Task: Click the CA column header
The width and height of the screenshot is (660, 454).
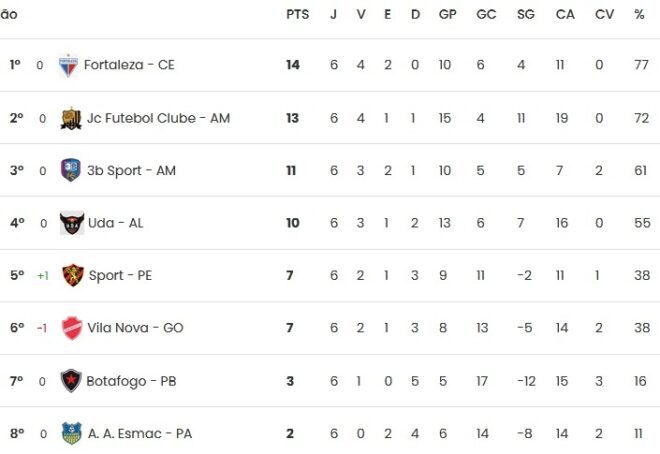Action: click(565, 15)
